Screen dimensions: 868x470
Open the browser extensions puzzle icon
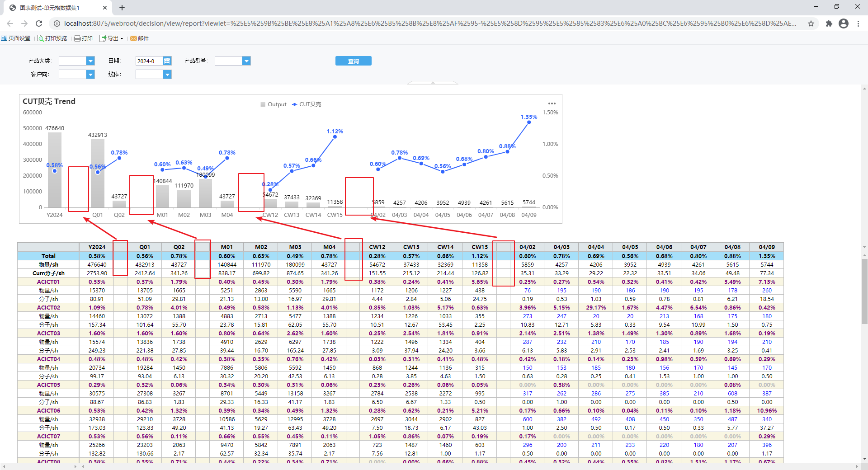pyautogui.click(x=829, y=23)
